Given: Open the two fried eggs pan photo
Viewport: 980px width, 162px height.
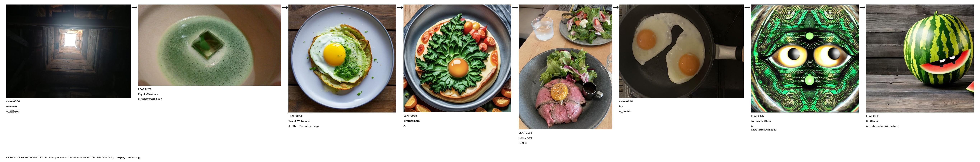Looking at the screenshot, I should pos(681,51).
